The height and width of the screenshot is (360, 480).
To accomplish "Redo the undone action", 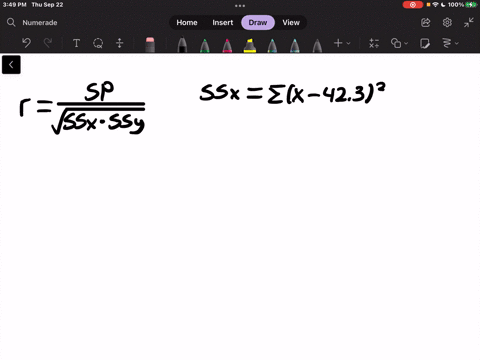I will (x=48, y=43).
